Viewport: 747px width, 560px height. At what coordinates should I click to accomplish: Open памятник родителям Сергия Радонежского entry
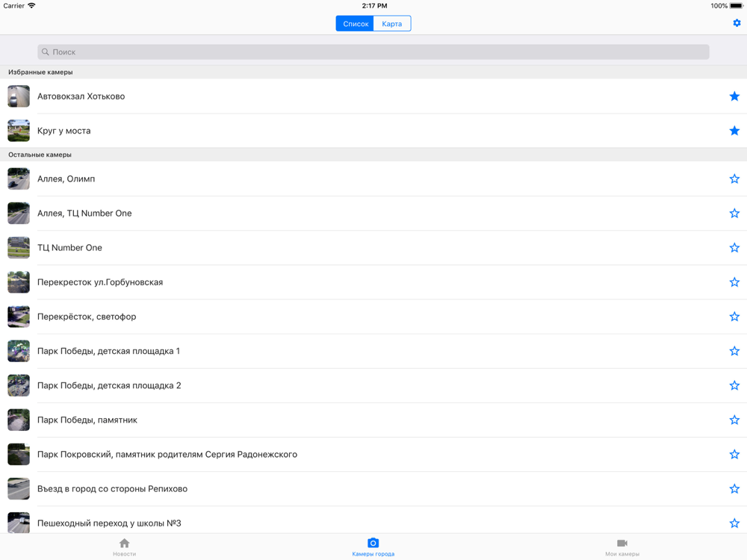click(167, 454)
